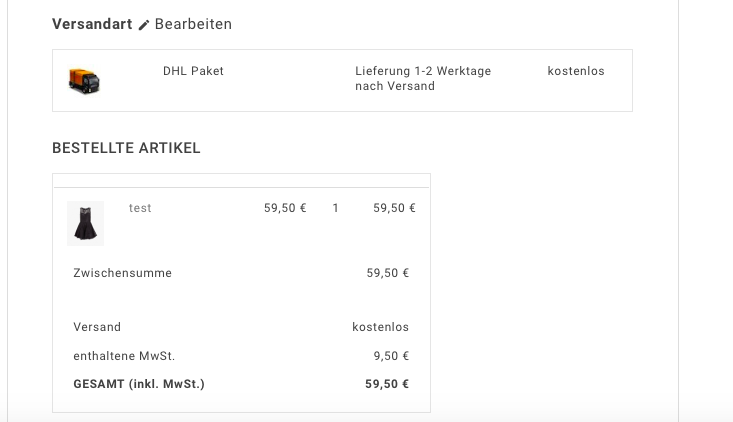Open the product named test

(140, 208)
